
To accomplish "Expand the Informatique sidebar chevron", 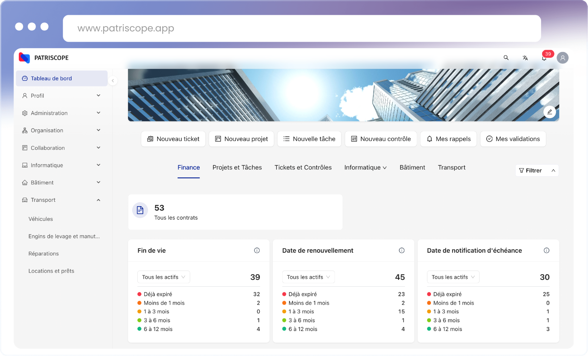I will pyautogui.click(x=98, y=165).
